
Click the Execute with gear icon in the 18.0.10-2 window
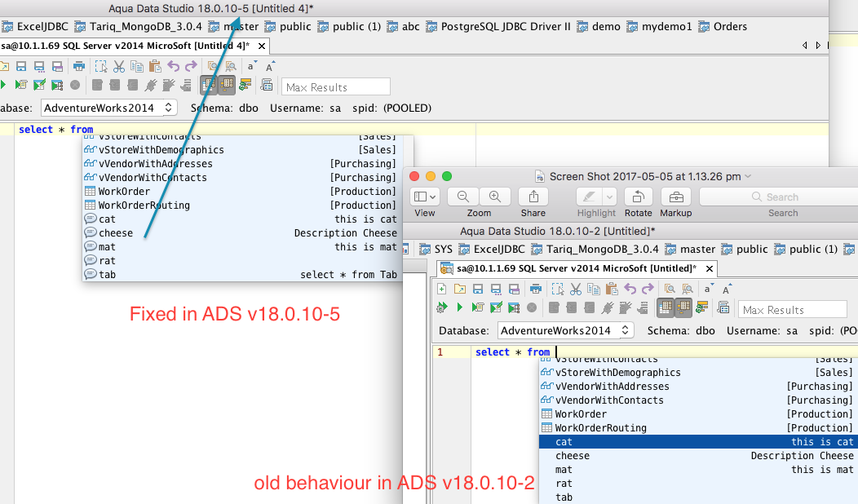441,307
